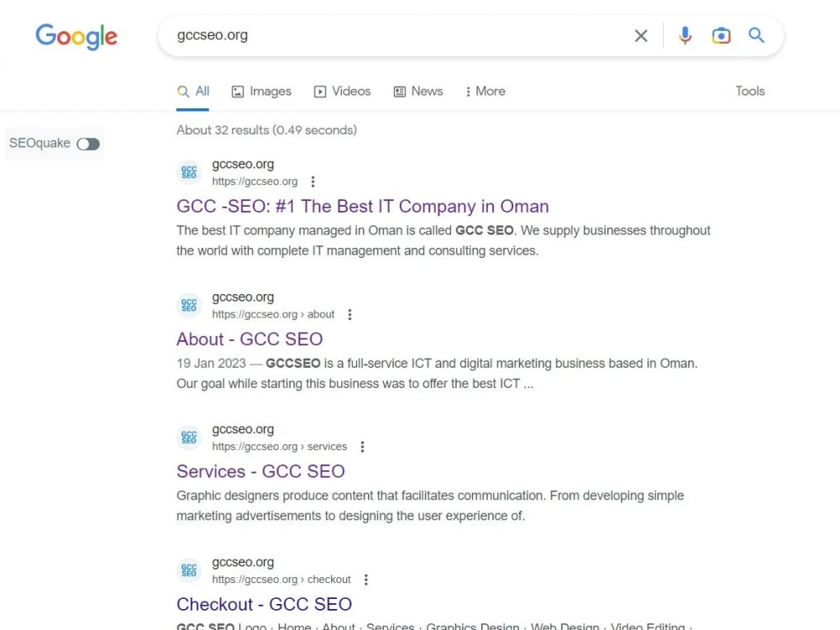Click the Google logo
The height and width of the screenshot is (630, 840).
click(76, 36)
